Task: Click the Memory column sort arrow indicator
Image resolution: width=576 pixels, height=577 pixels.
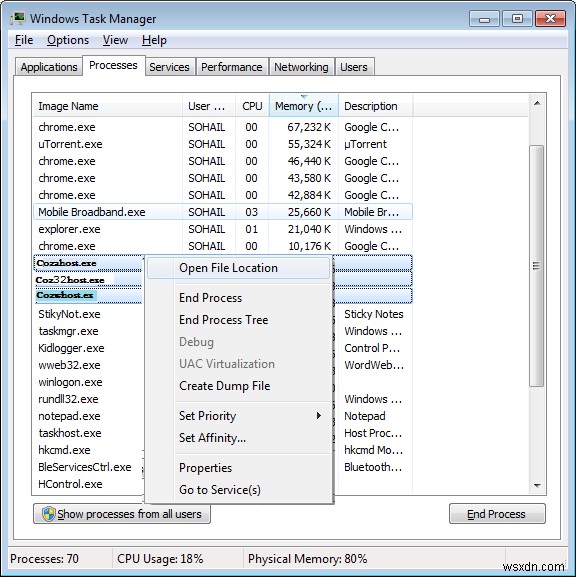Action: pos(304,97)
